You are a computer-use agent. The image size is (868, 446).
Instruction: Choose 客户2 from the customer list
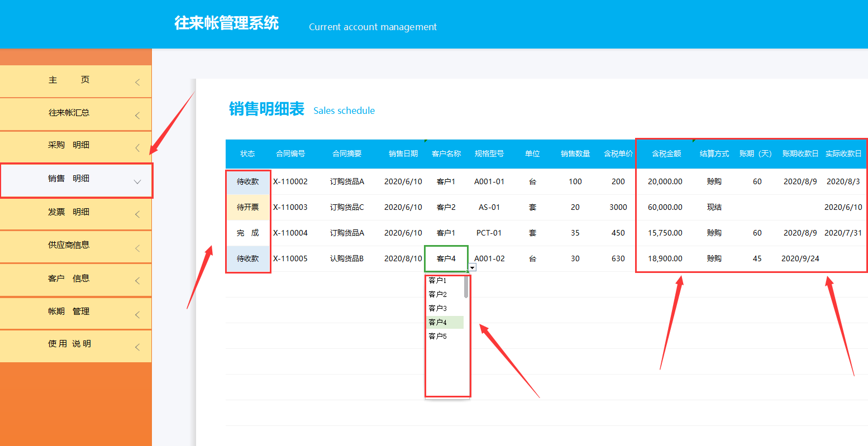pos(436,294)
